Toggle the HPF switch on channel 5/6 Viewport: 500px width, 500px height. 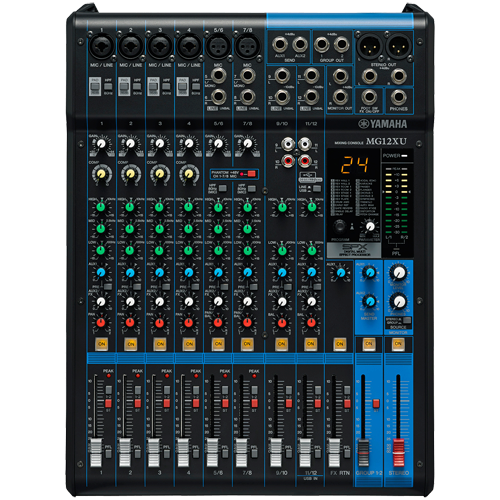point(222,188)
